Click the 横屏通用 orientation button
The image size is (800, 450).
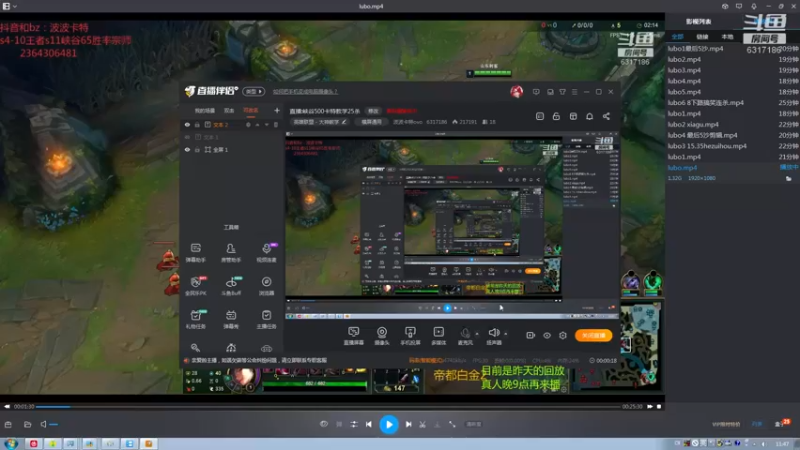pos(371,122)
